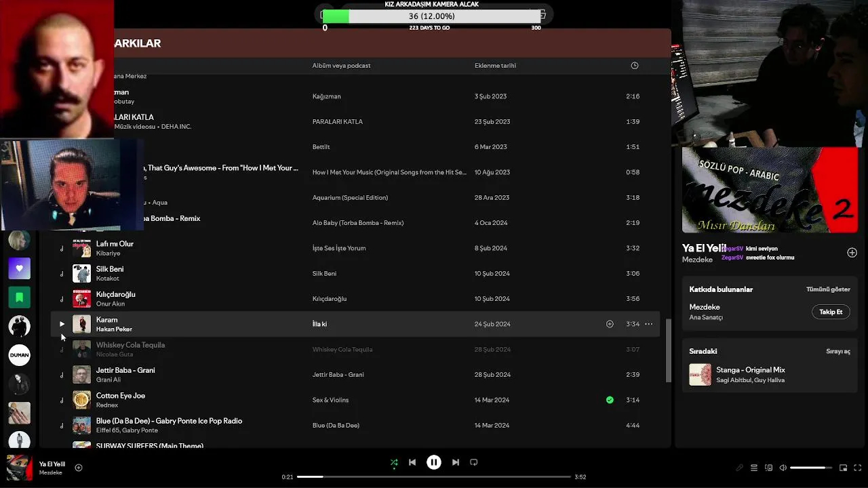Open the Onur Akın artist link
The height and width of the screenshot is (488, 868).
110,304
